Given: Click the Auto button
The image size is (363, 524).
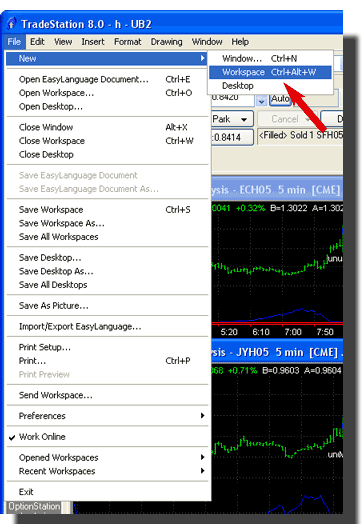Looking at the screenshot, I should coord(280,99).
